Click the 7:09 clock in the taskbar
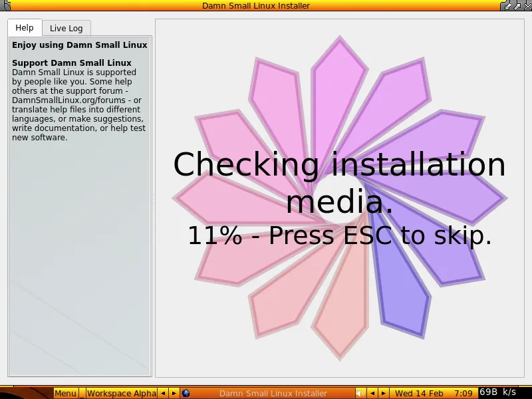Screen dimensions: 532x399 tap(464, 394)
